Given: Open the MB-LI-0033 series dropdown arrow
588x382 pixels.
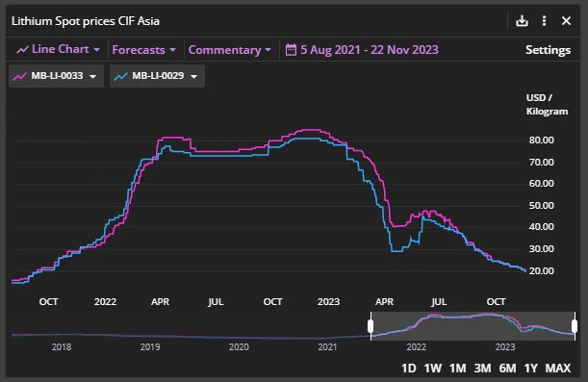Looking at the screenshot, I should 92,76.
